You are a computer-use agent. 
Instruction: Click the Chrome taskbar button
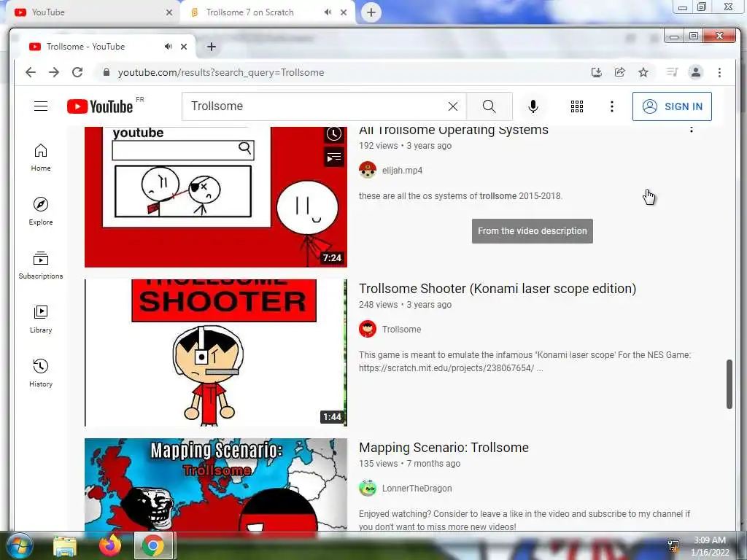pos(153,545)
